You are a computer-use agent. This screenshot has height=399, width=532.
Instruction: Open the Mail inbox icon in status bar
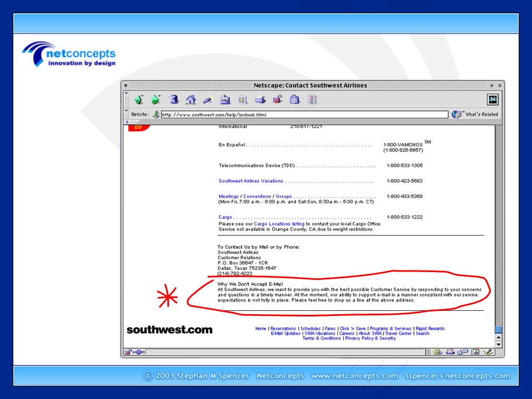[450, 352]
